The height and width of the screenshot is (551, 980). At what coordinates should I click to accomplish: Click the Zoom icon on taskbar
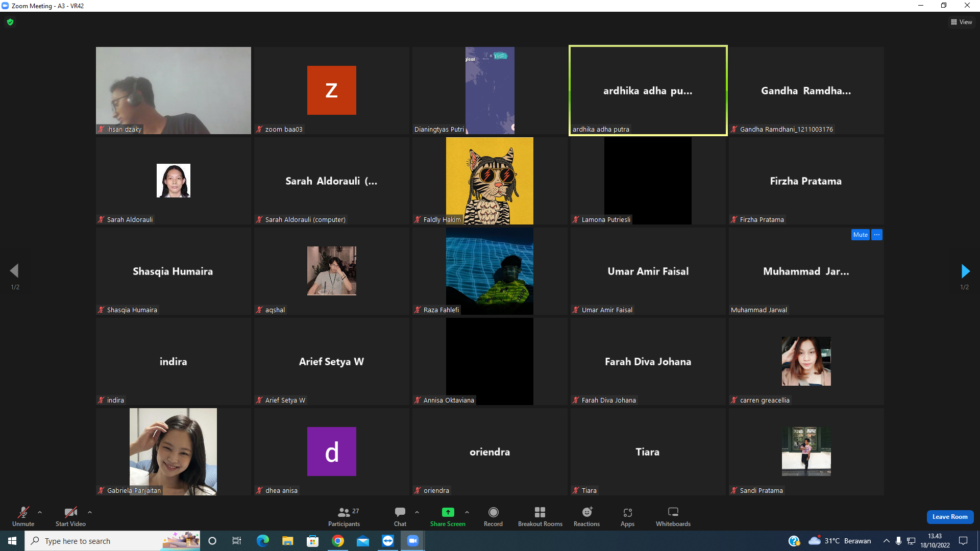point(412,541)
